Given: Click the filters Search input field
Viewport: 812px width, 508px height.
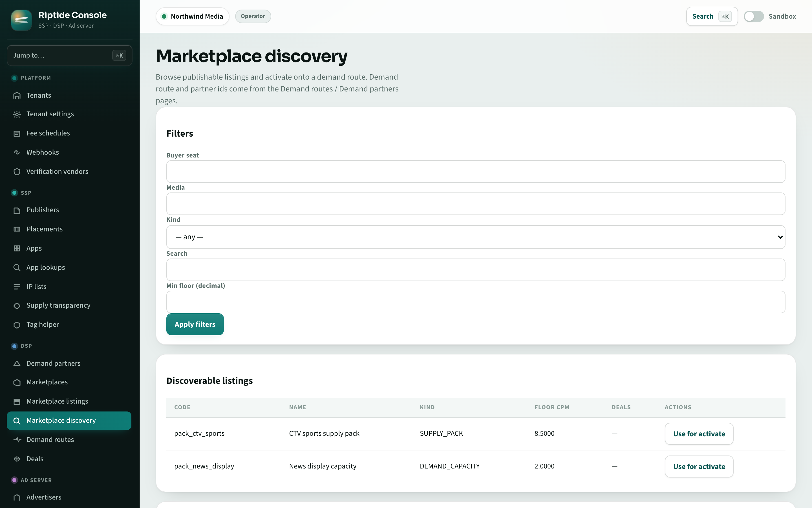Looking at the screenshot, I should [475, 270].
